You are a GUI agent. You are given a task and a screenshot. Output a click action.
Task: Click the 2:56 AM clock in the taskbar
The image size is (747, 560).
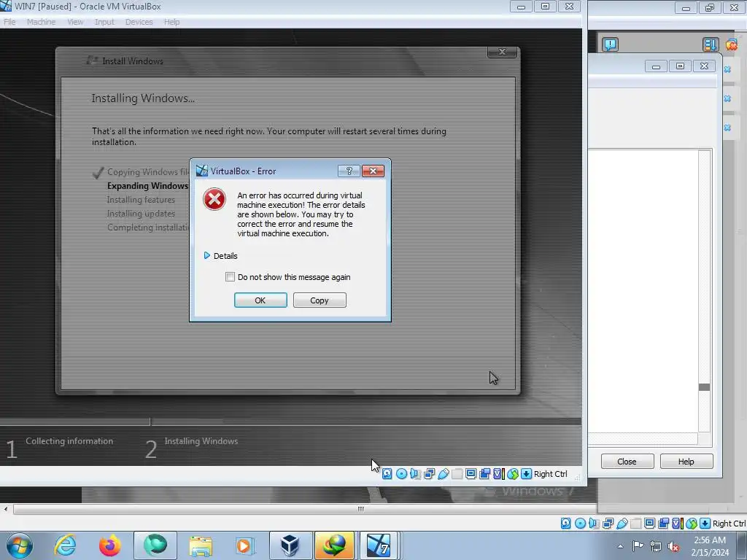click(710, 540)
